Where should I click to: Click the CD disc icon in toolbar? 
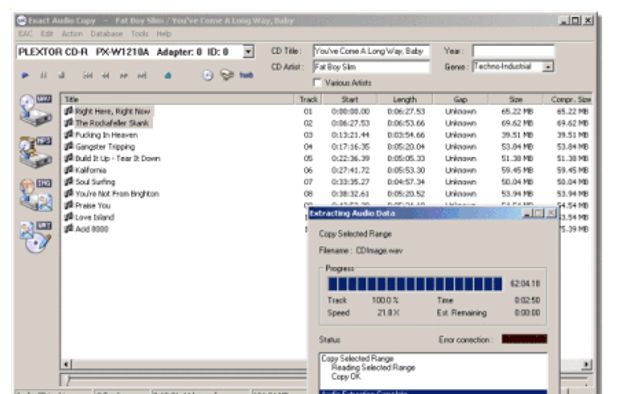(208, 75)
